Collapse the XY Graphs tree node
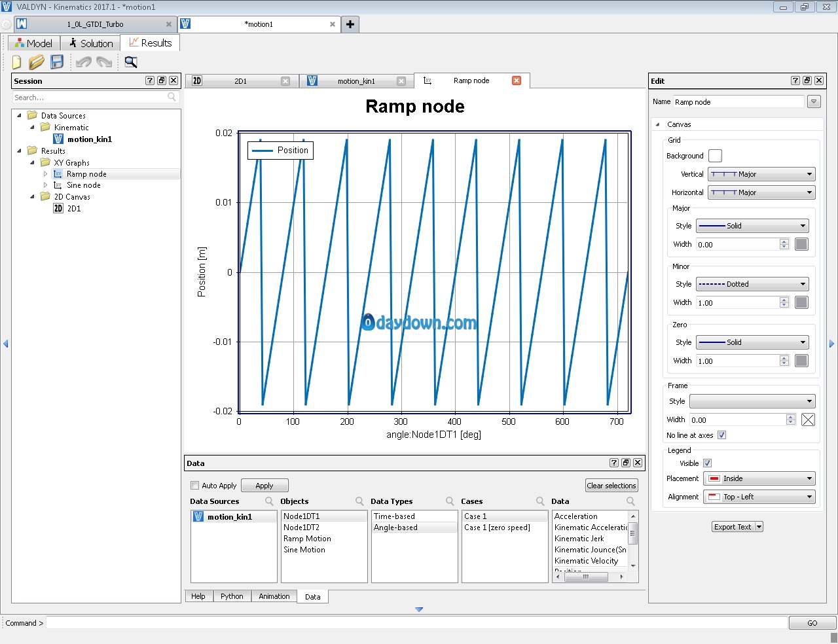 pos(32,162)
